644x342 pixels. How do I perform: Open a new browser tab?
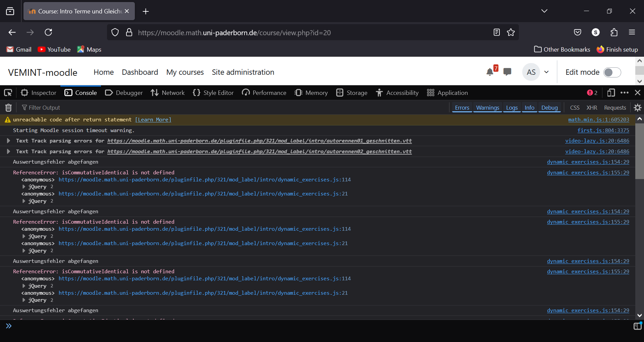coord(146,11)
